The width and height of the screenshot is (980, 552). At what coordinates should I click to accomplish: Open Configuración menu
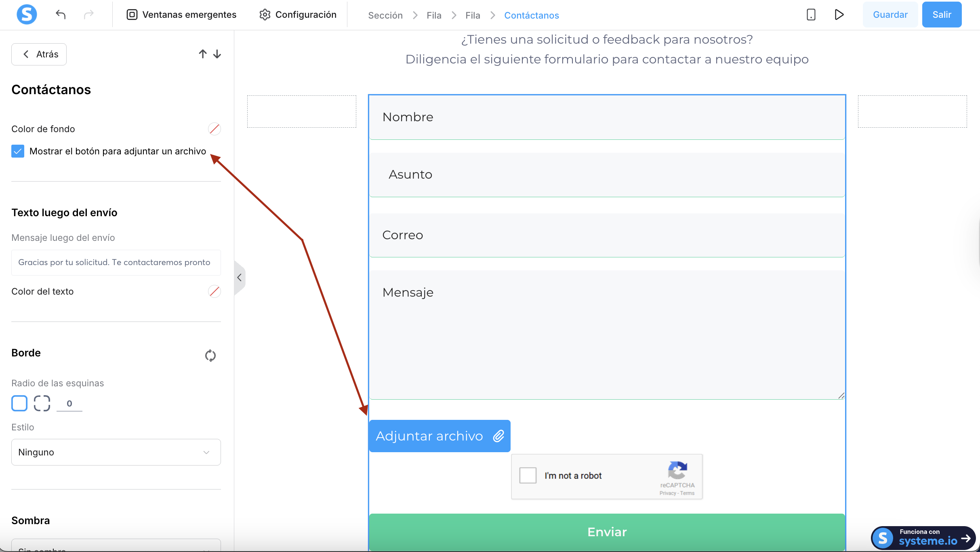tap(298, 15)
